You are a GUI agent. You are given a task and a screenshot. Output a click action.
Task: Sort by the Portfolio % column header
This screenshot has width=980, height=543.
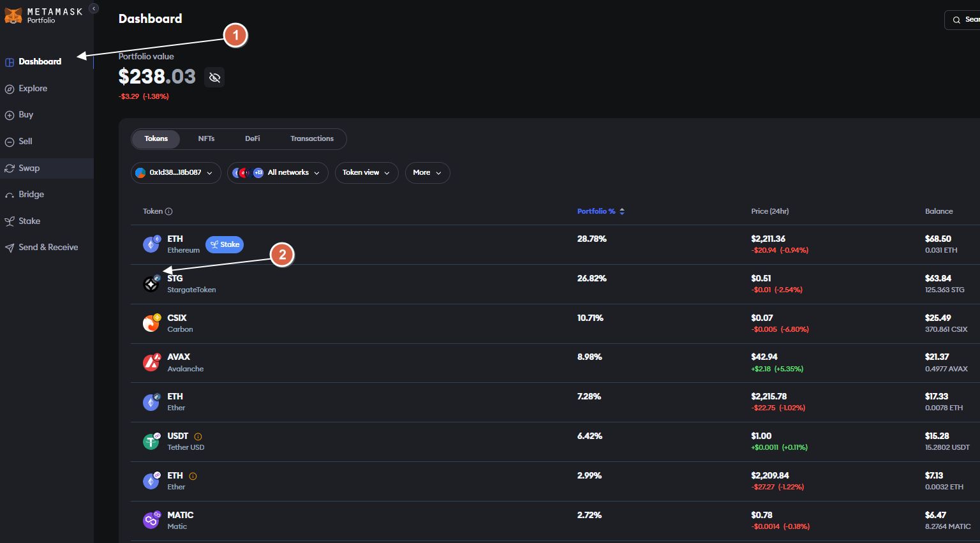pos(601,211)
